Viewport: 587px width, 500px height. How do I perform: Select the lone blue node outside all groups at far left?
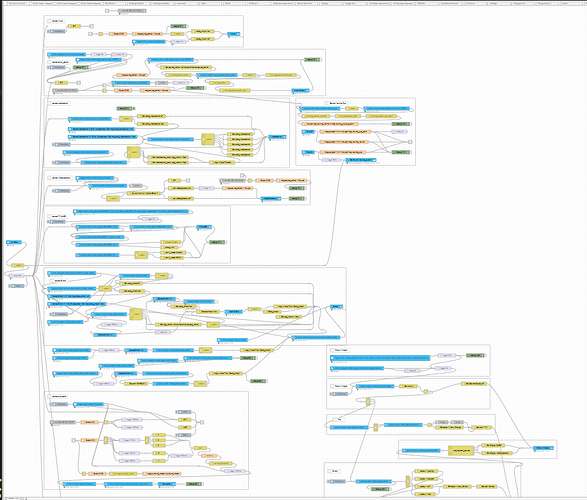(13, 243)
